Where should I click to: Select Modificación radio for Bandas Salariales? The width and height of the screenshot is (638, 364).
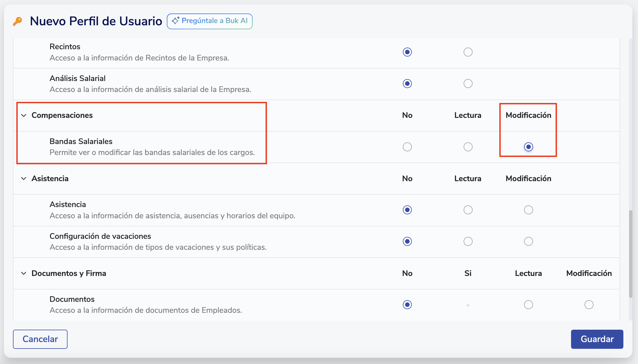pyautogui.click(x=528, y=147)
